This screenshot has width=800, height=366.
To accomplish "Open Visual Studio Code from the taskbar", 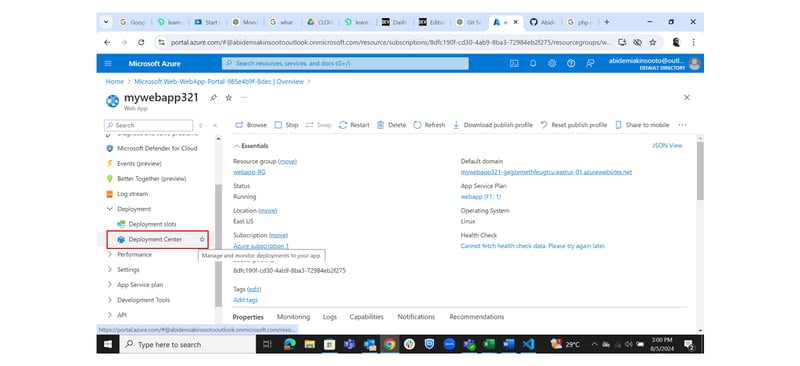I will (x=528, y=345).
